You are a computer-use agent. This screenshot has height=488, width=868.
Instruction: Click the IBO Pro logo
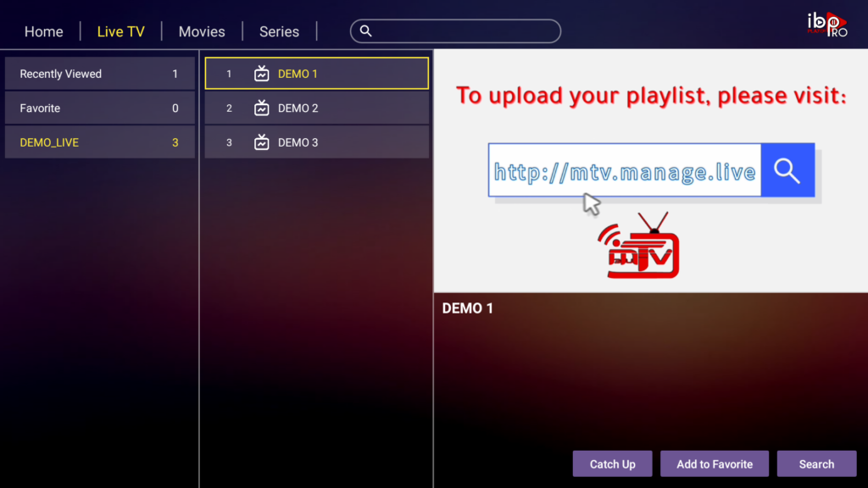[x=826, y=24]
